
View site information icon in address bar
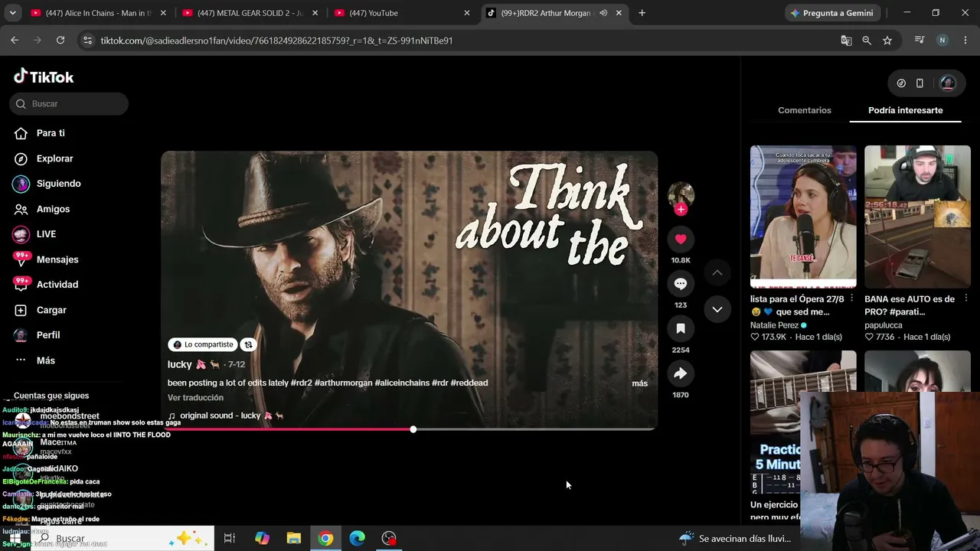pos(88,41)
